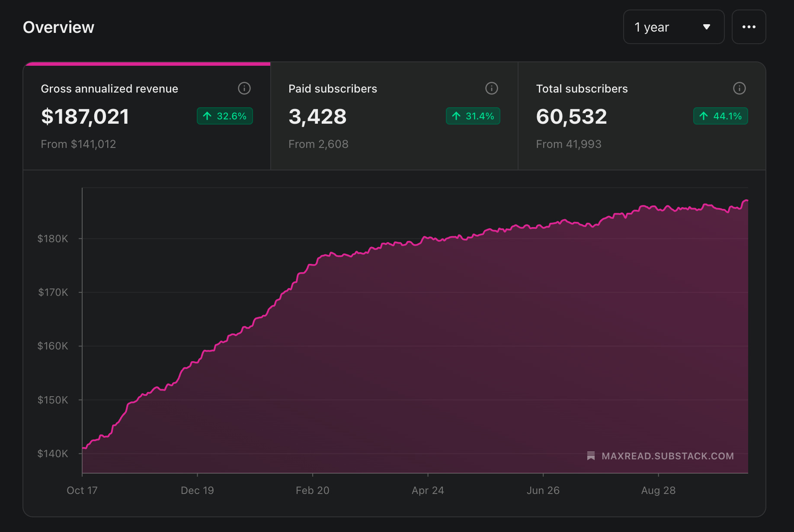Show info for Gross annualized revenue
Viewport: 794px width, 532px height.
pyautogui.click(x=244, y=88)
